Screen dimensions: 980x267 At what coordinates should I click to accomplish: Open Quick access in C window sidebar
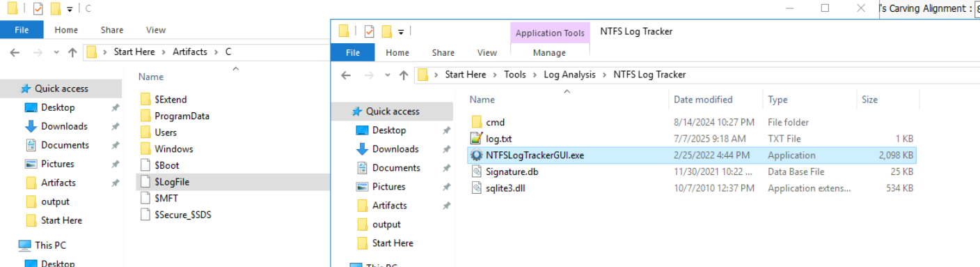click(x=61, y=89)
